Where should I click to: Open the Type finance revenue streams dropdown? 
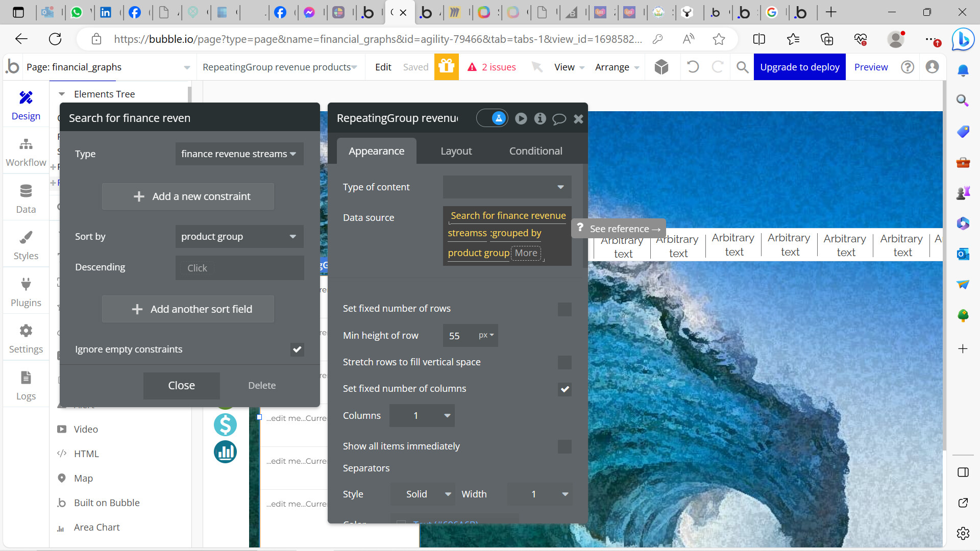click(x=239, y=154)
